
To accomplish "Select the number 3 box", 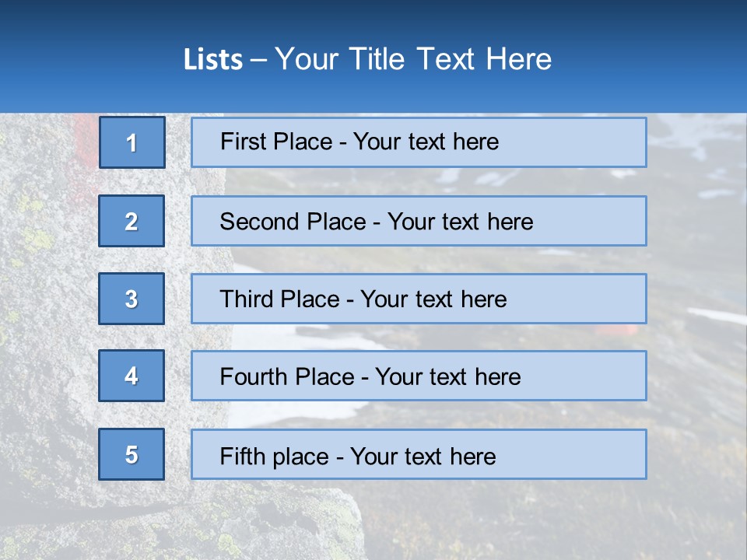I will pyautogui.click(x=132, y=299).
